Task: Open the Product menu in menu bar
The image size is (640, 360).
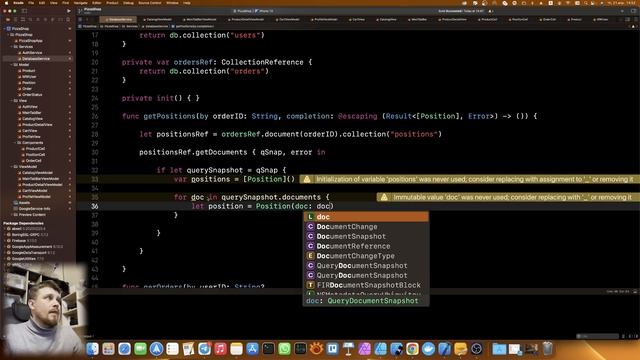Action: pyautogui.click(x=112, y=3)
